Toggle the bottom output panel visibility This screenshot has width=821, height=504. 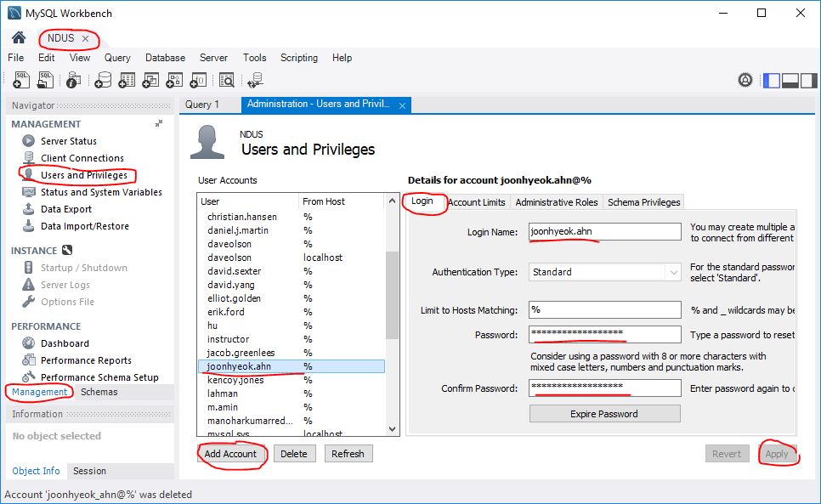tap(790, 80)
